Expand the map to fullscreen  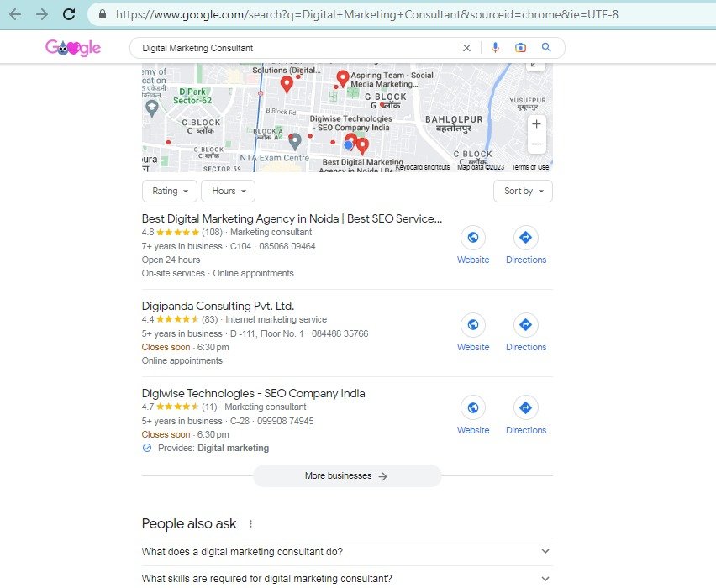click(535, 66)
